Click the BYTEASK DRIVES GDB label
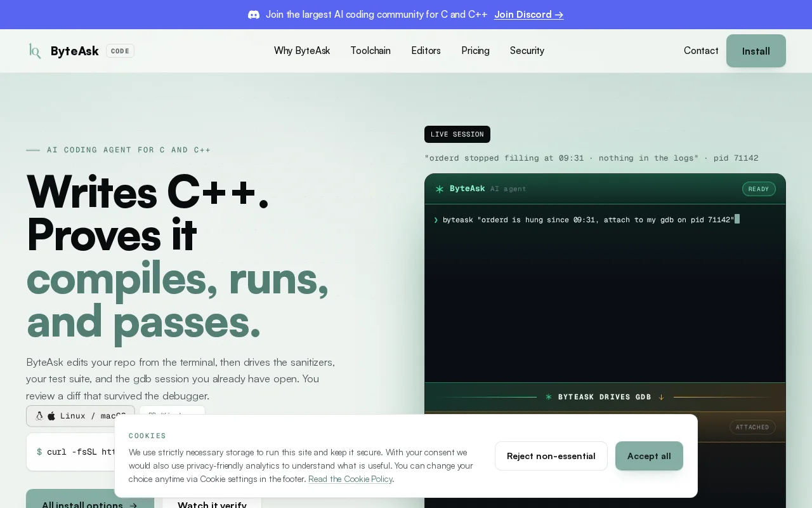 click(x=605, y=397)
